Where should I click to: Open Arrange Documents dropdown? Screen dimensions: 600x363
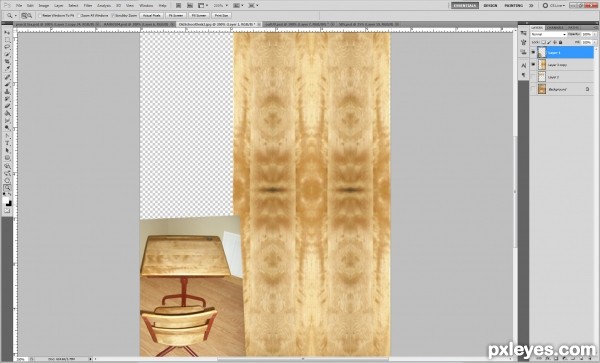pos(238,6)
